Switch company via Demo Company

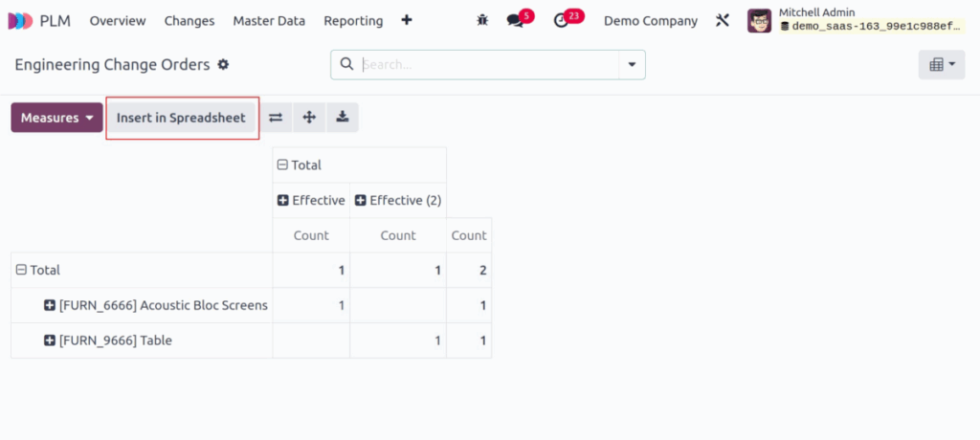(x=651, y=21)
